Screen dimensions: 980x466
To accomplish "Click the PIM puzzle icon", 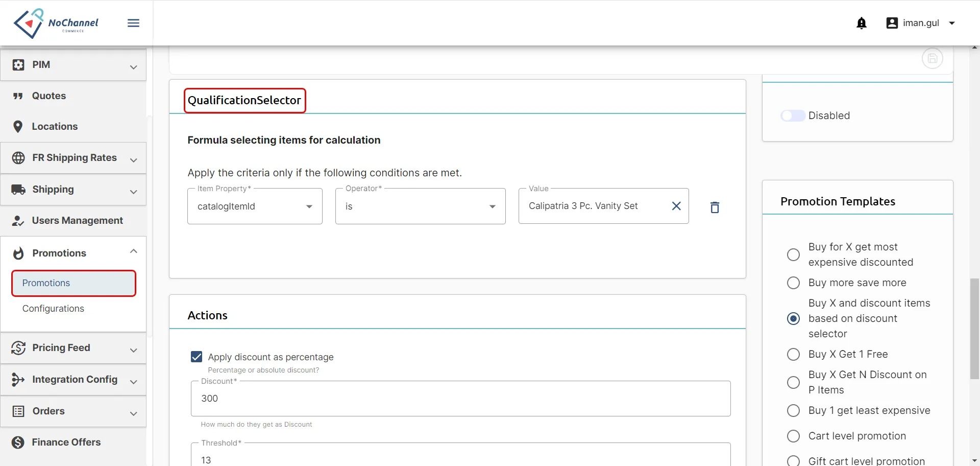I will point(18,65).
